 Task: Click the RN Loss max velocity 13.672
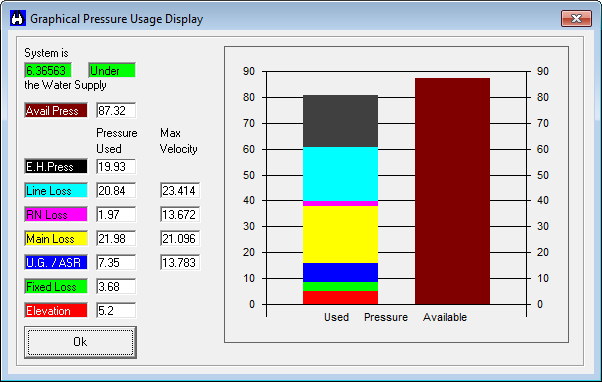[180, 215]
